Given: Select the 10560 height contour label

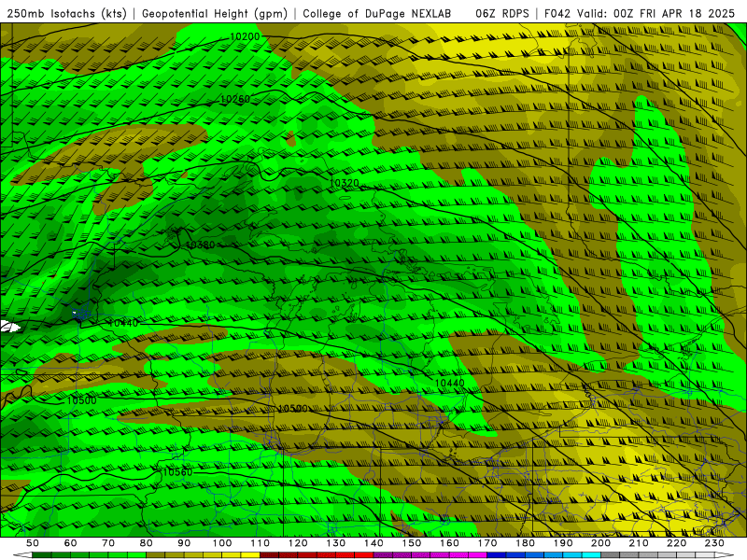Looking at the screenshot, I should pyautogui.click(x=177, y=472).
